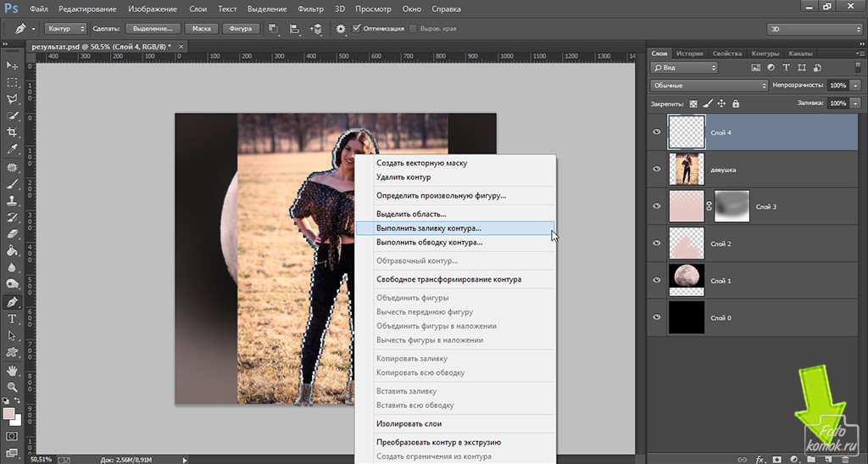Click the type layer filter icon
868x464 pixels.
(786, 67)
